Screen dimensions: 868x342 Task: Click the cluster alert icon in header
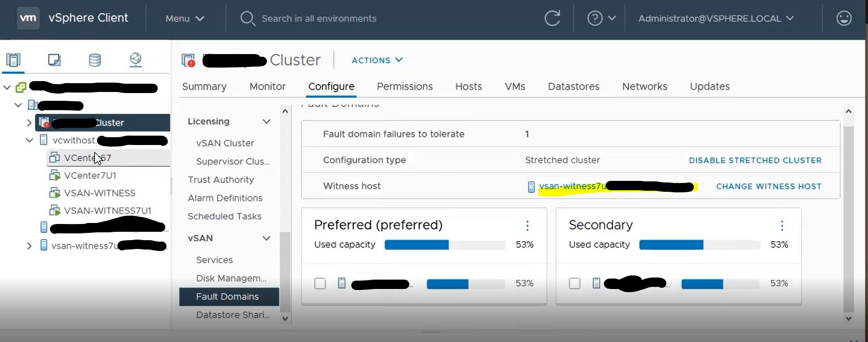(188, 60)
